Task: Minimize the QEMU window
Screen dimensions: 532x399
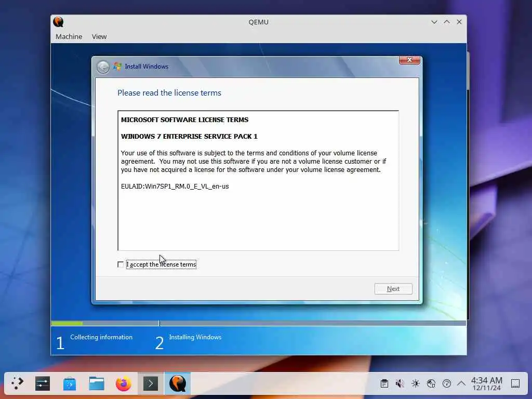Action: (434, 22)
